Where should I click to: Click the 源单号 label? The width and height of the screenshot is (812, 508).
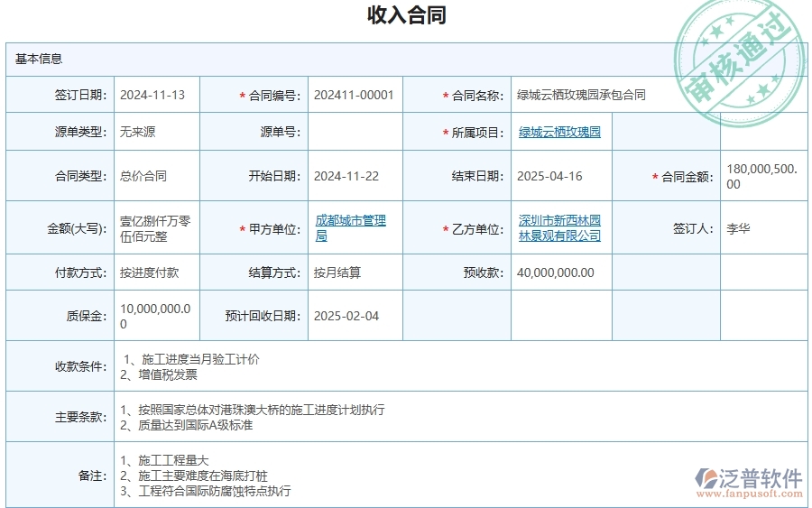point(281,132)
